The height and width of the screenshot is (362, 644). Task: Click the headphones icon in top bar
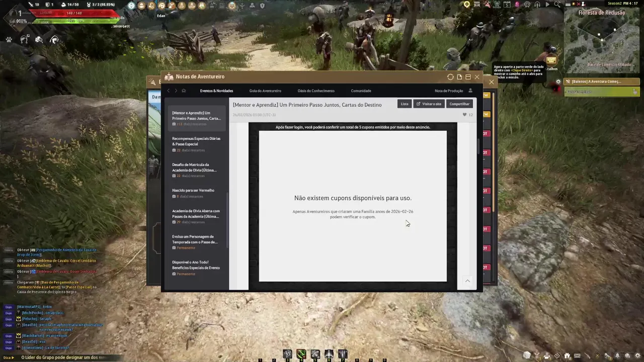coord(537,5)
